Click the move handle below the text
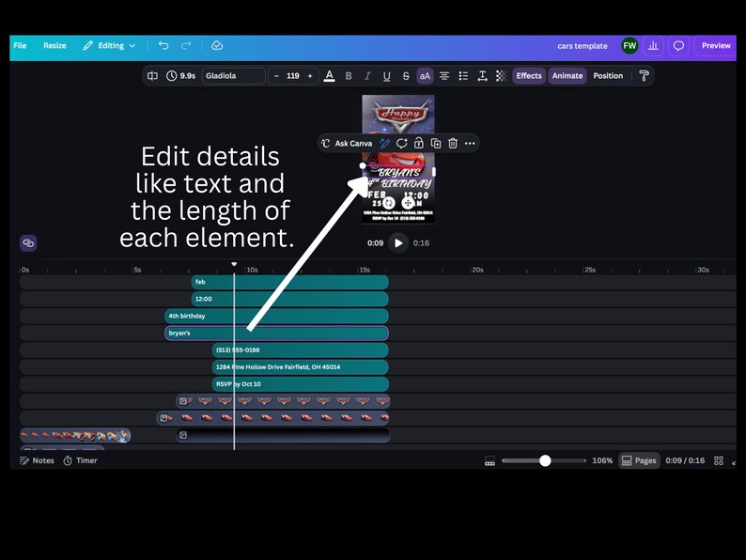This screenshot has height=560, width=746. click(x=408, y=203)
